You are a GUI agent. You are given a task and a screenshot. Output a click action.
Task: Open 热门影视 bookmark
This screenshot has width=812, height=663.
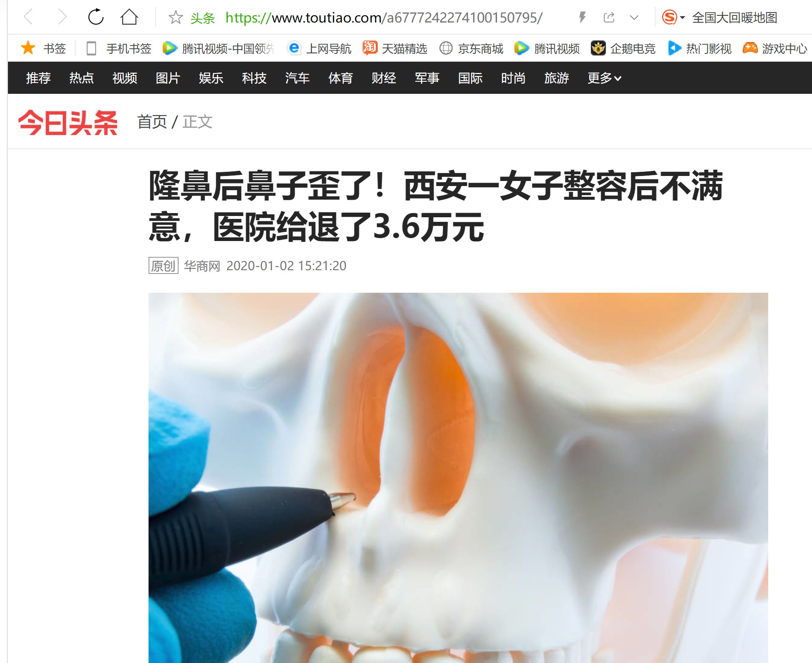(700, 48)
